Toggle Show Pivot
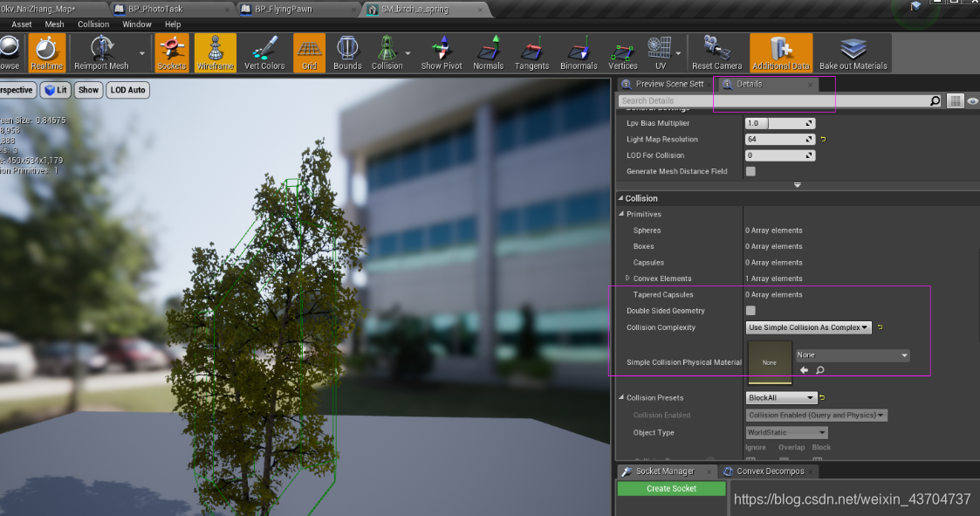The height and width of the screenshot is (516, 980). [x=442, y=53]
